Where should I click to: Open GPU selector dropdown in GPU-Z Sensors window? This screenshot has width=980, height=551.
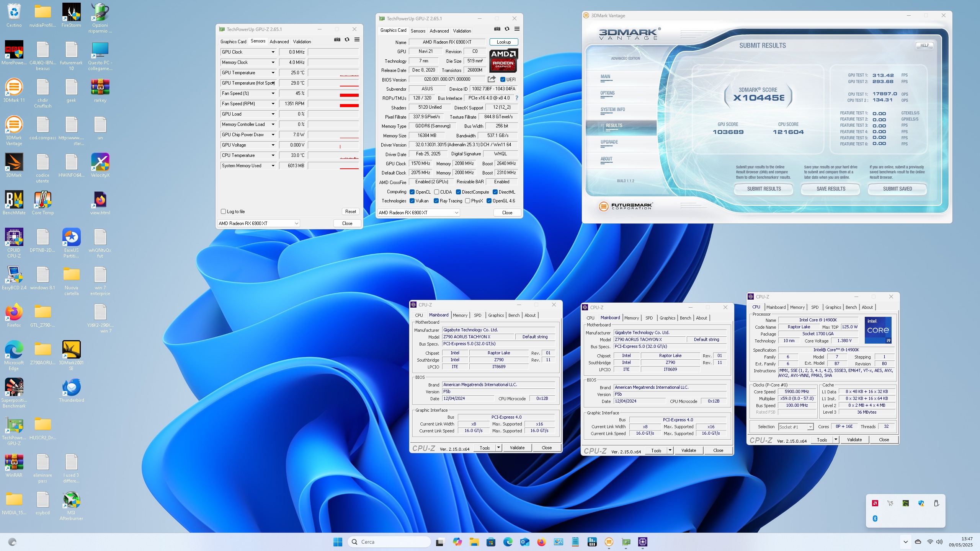[x=259, y=223]
